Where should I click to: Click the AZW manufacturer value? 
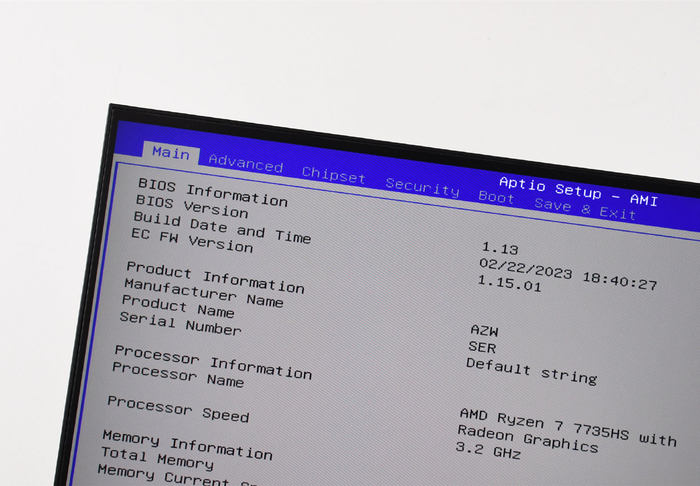pyautogui.click(x=484, y=330)
